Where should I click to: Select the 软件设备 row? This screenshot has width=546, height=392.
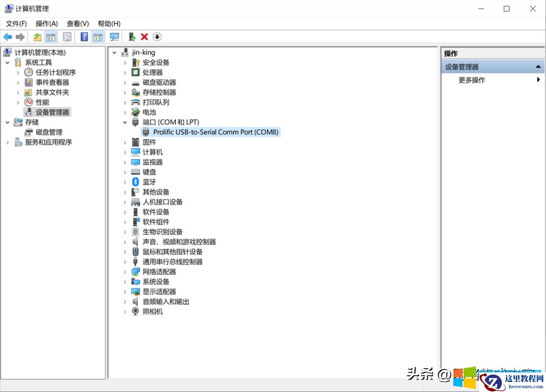pos(156,212)
